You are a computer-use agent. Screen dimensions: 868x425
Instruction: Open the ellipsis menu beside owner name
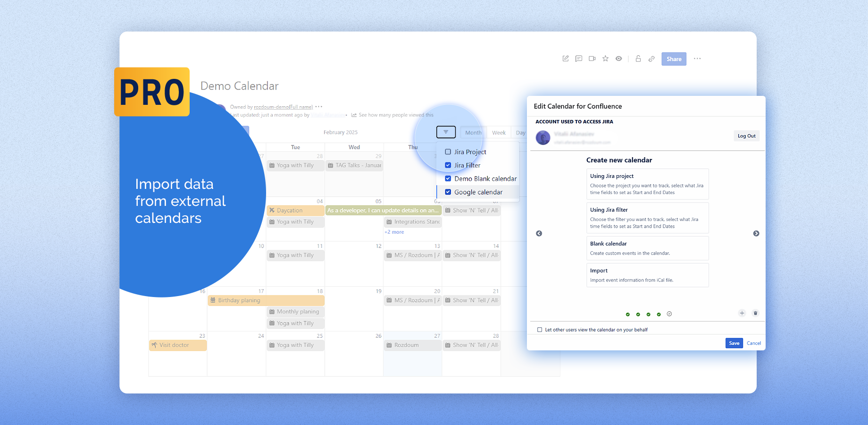(x=319, y=107)
